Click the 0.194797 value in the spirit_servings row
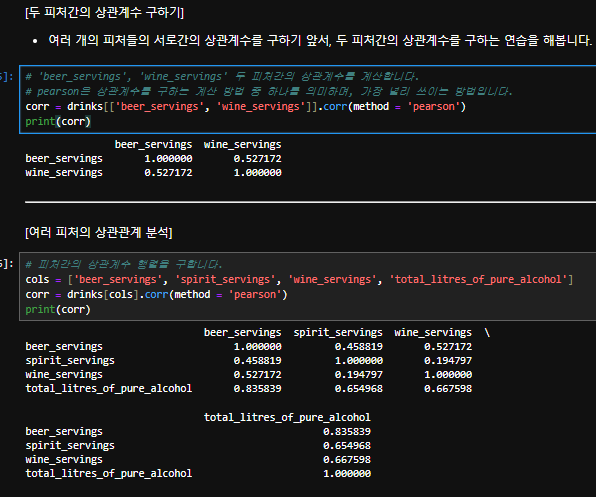 tap(448, 361)
